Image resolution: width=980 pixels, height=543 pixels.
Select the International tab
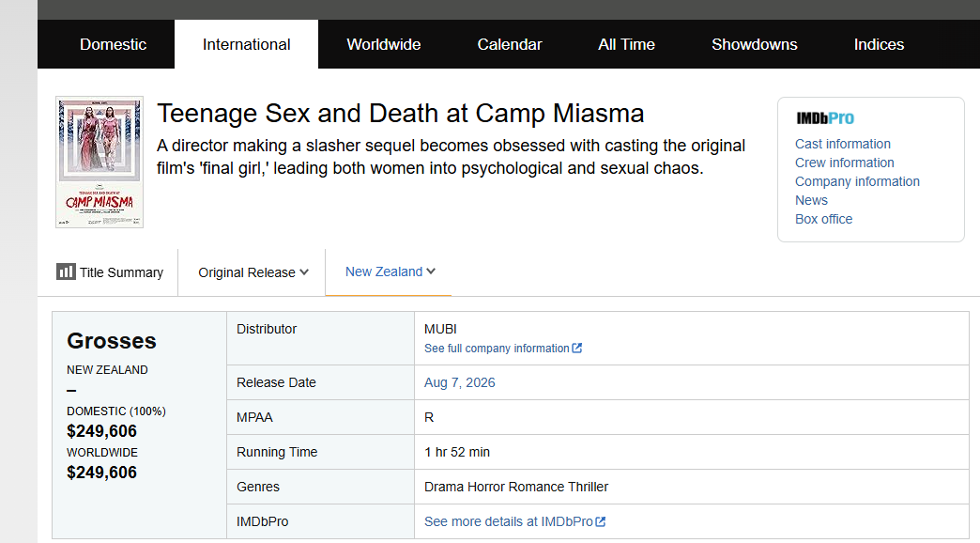246,44
